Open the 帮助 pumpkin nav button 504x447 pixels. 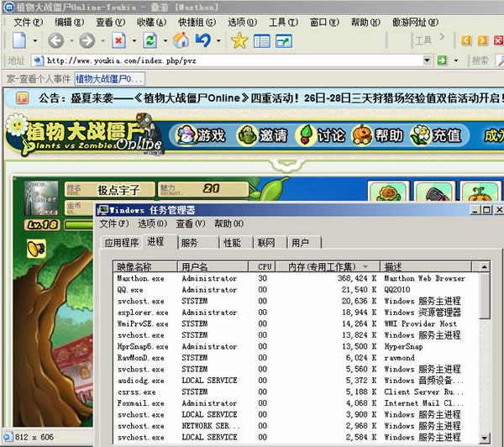pyautogui.click(x=378, y=135)
